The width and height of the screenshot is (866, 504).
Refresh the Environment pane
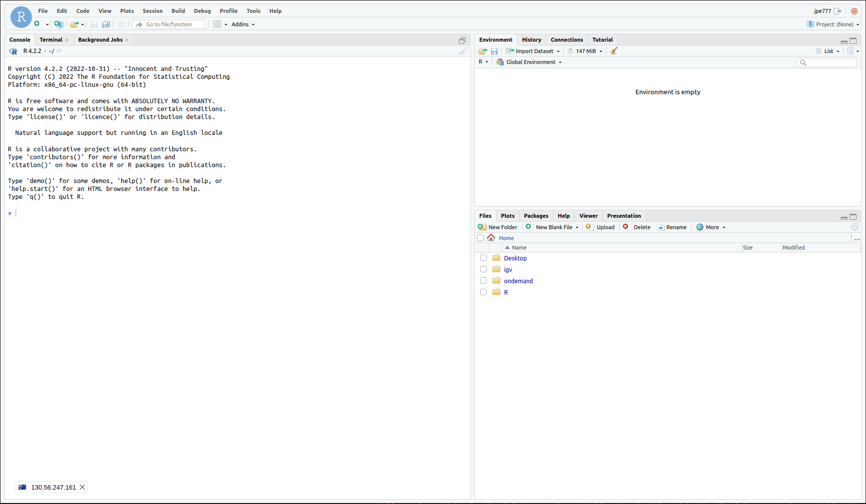tap(851, 51)
